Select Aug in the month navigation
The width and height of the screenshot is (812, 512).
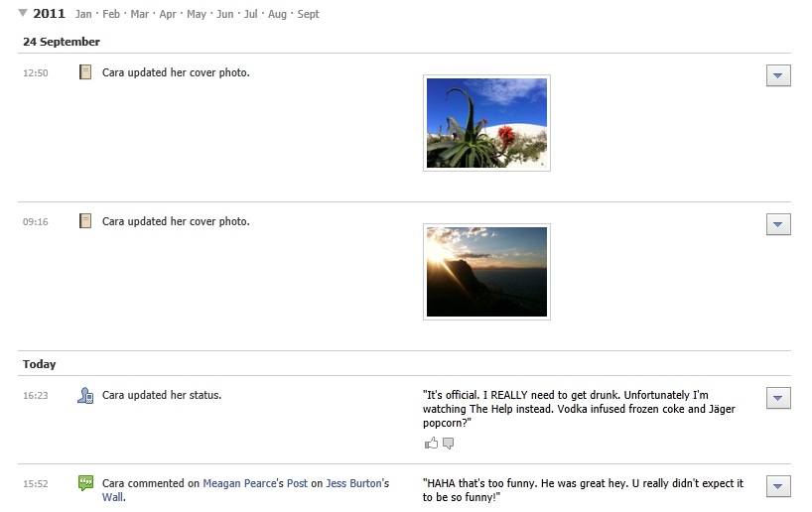[277, 14]
